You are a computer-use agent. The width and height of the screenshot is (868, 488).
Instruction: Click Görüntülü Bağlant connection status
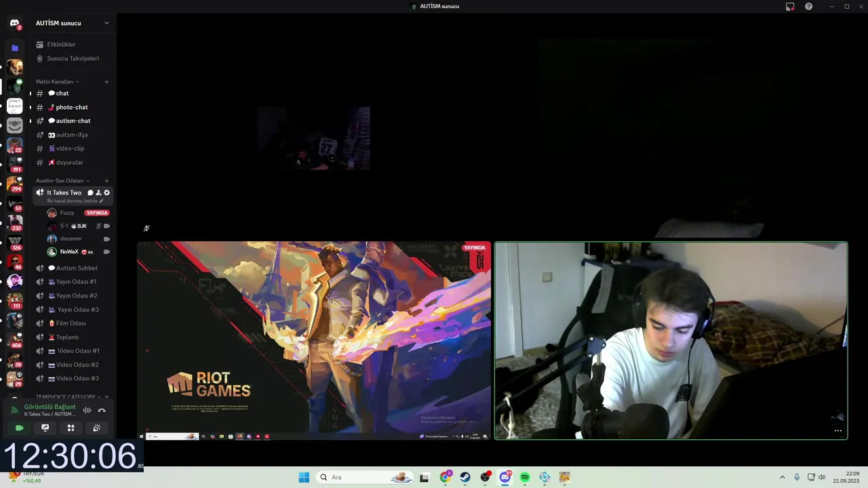pos(50,407)
